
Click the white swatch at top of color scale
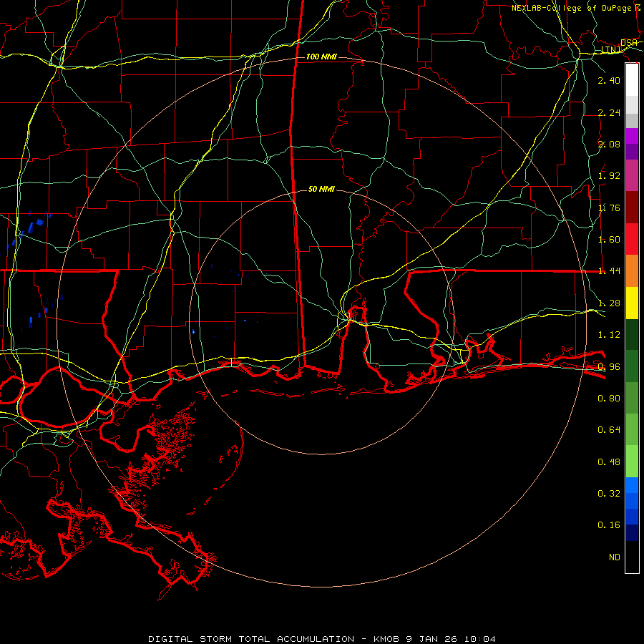click(632, 79)
